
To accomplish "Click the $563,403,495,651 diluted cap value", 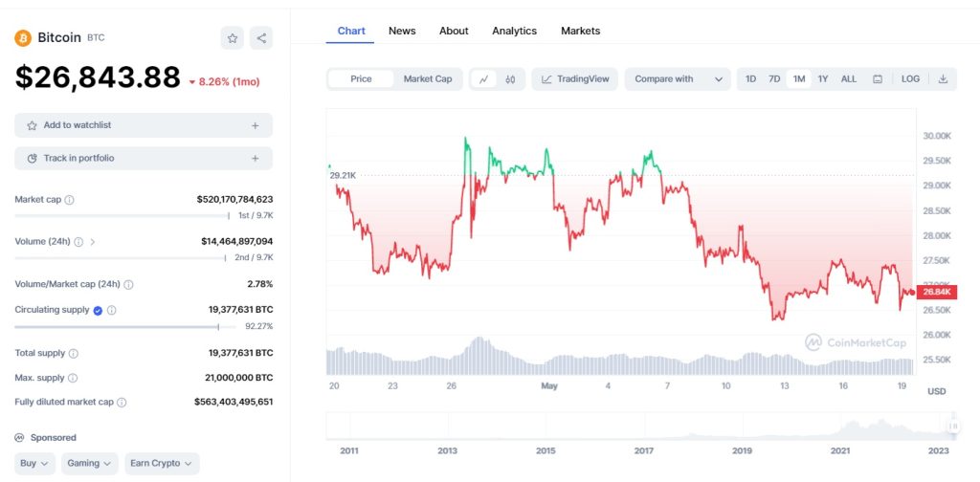I will tap(234, 402).
